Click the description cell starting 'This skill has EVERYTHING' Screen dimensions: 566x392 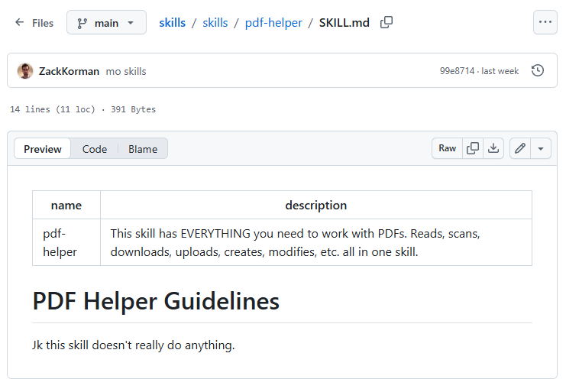[316, 242]
